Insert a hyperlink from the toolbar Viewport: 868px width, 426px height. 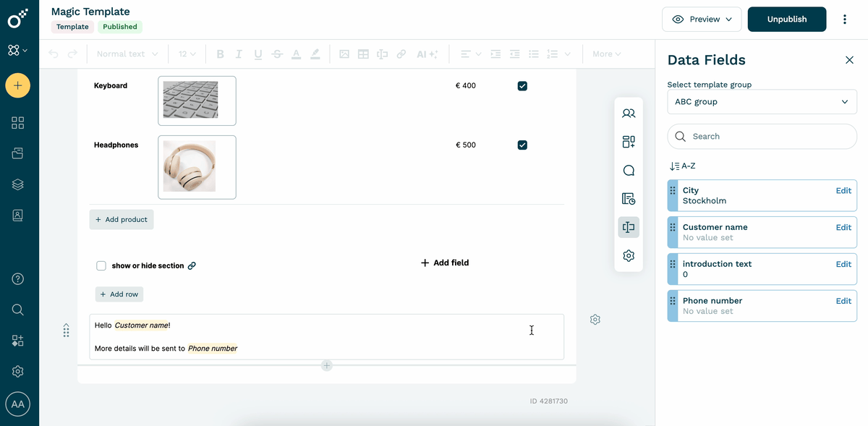[401, 54]
